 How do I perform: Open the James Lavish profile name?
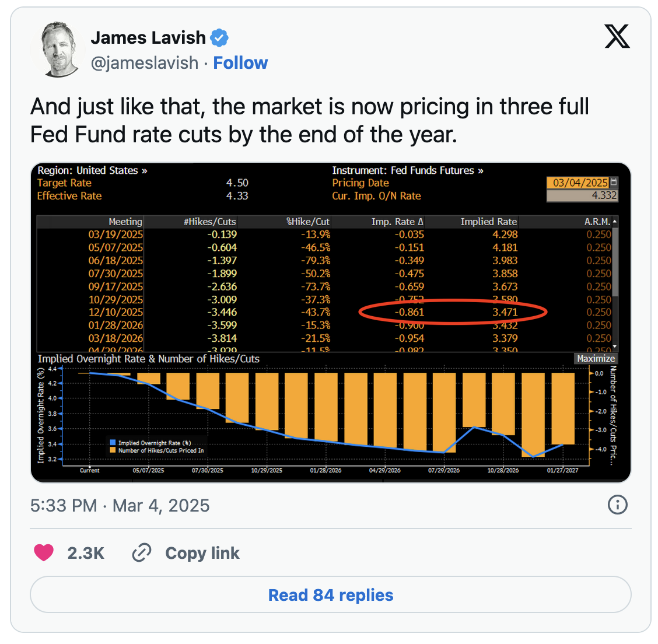[148, 38]
